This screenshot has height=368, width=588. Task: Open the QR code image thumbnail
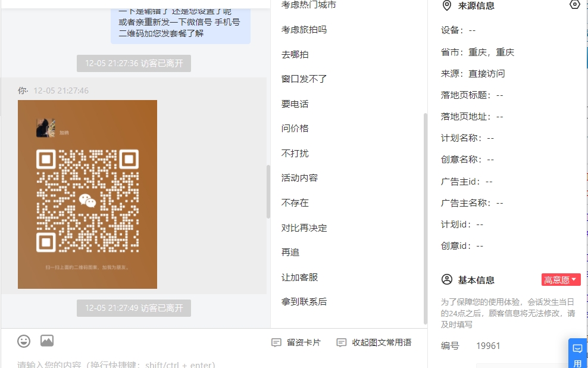pos(87,194)
